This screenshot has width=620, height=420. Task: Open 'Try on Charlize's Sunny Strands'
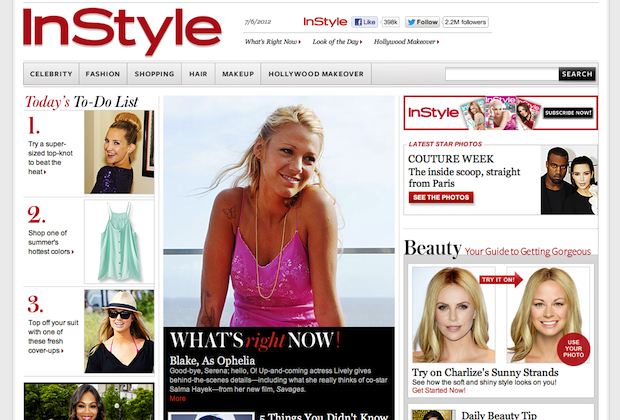[x=485, y=373]
